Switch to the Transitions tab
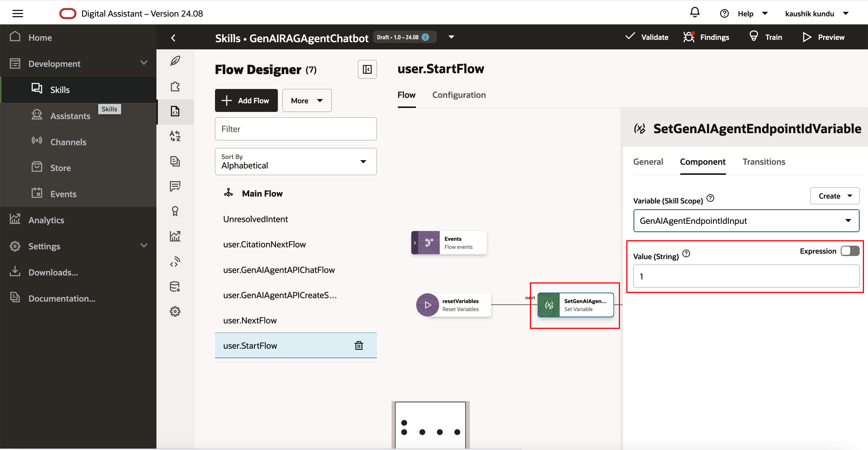 pyautogui.click(x=764, y=162)
